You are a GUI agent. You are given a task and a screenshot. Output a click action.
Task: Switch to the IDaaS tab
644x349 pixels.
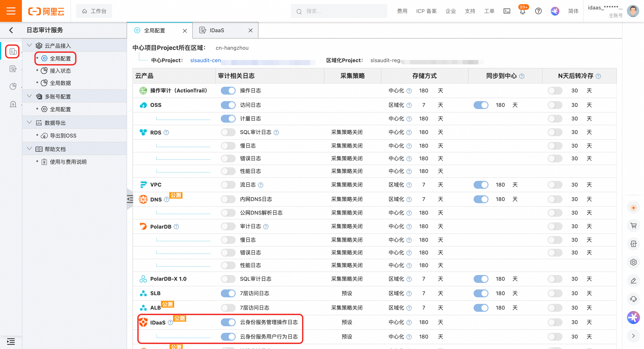pos(217,30)
